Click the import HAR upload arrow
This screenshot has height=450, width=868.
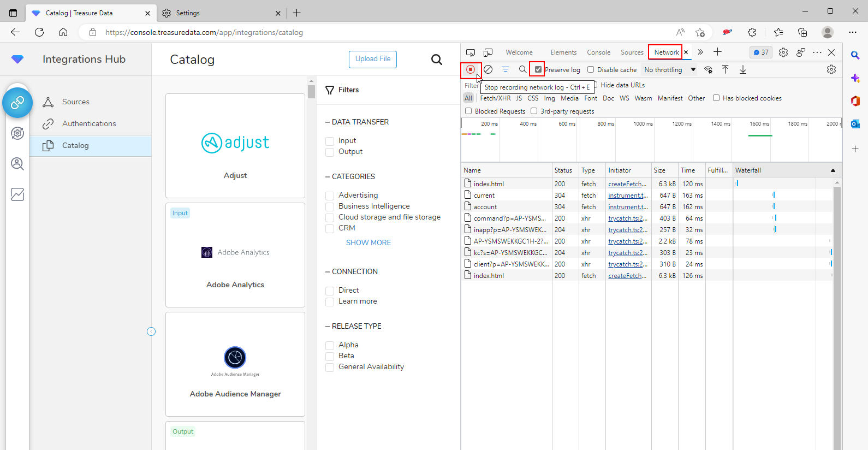725,69
